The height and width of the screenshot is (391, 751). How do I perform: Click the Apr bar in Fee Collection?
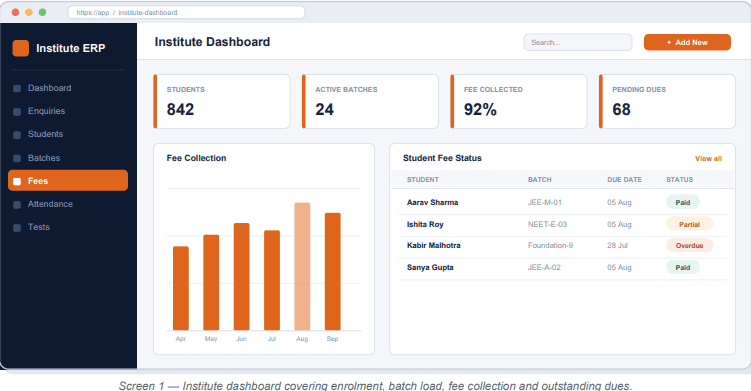(x=181, y=288)
